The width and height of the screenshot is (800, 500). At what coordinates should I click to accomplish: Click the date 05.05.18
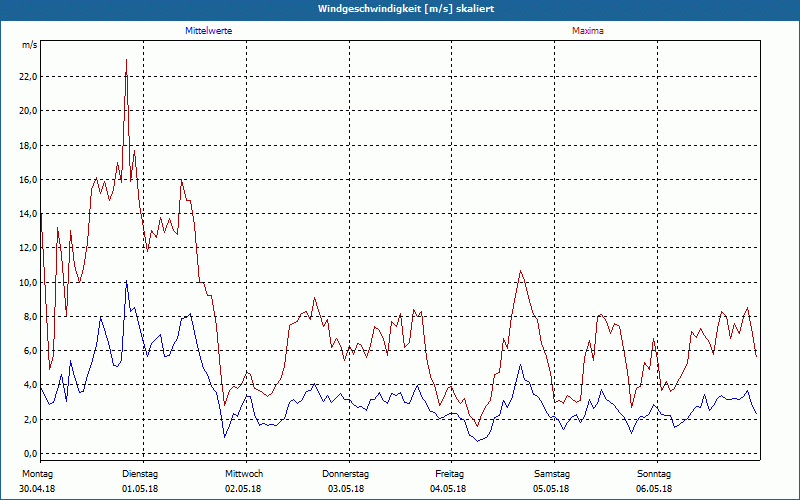(551, 489)
